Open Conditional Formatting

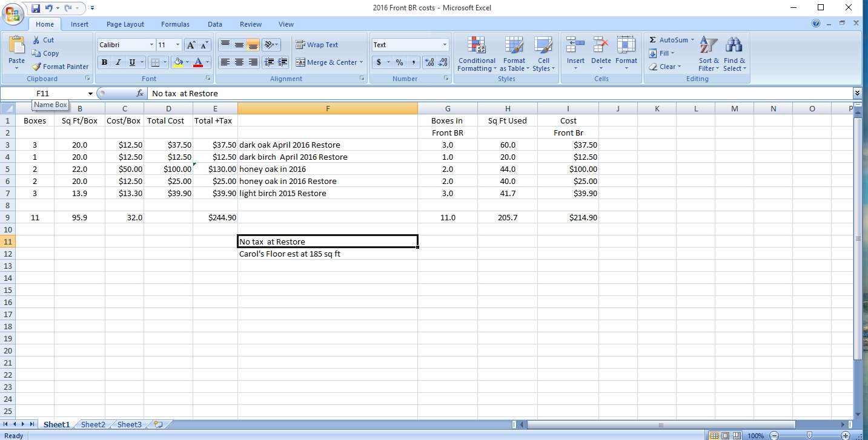[477, 54]
